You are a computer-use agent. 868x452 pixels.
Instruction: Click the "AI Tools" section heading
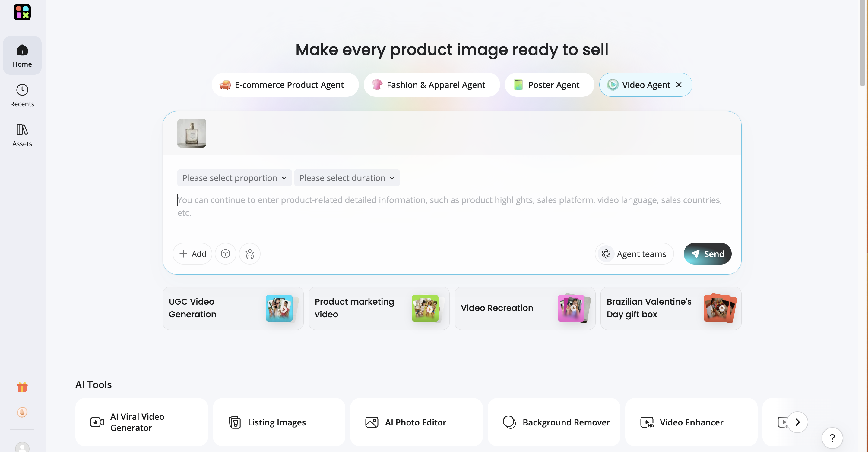tap(93, 385)
